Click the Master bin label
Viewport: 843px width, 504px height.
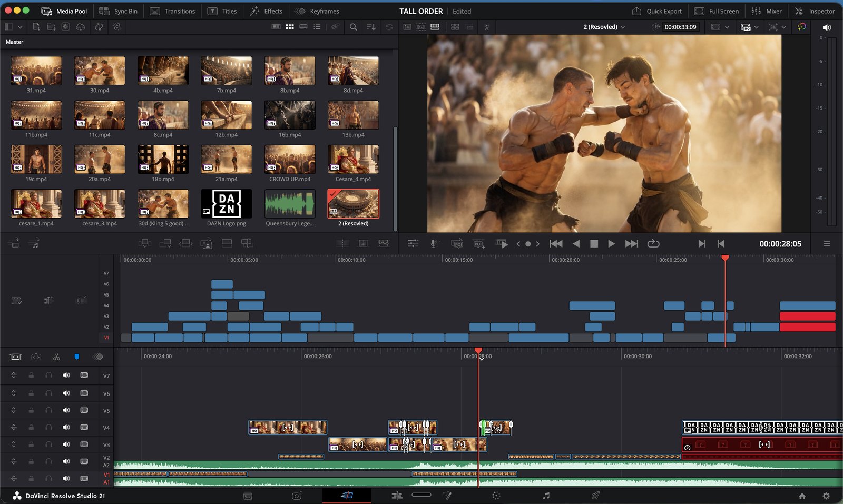[15, 42]
